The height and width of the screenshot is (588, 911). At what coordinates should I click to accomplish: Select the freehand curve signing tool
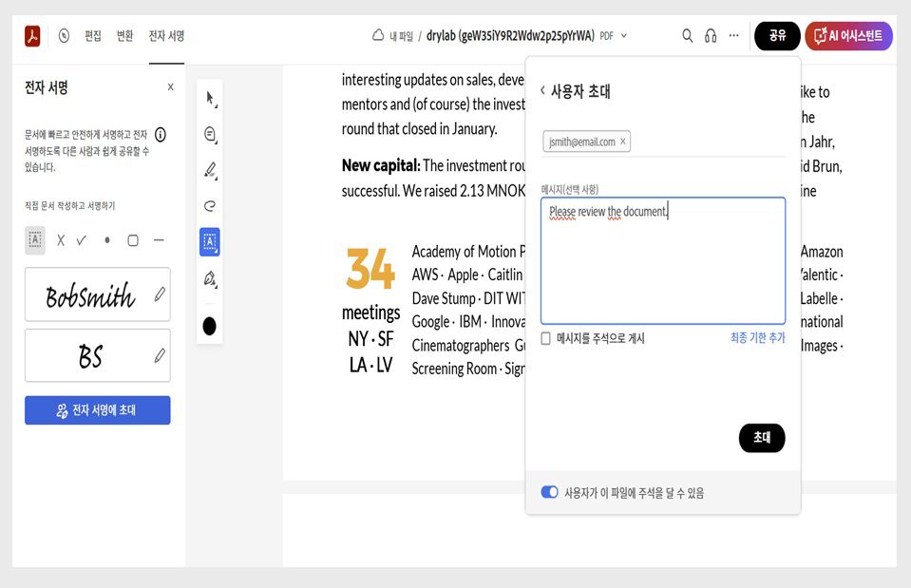211,205
